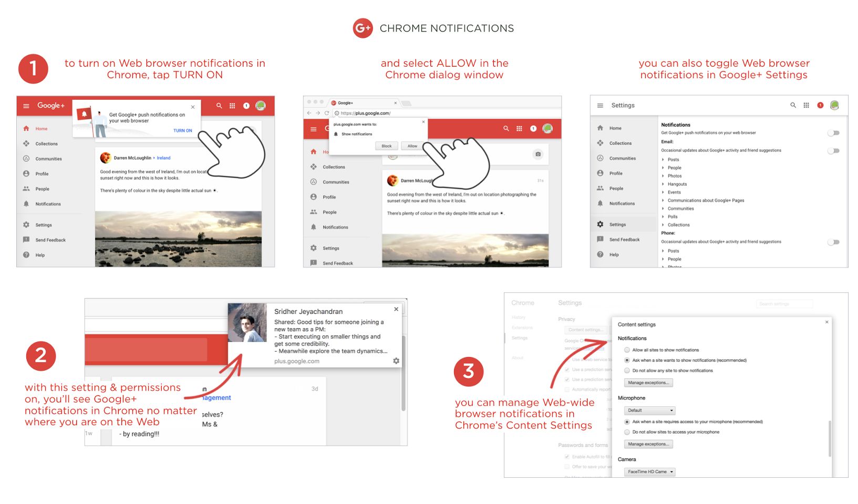Choose 'Do not allow sites to access your microphone'
This screenshot has height=504, width=858.
627,432
